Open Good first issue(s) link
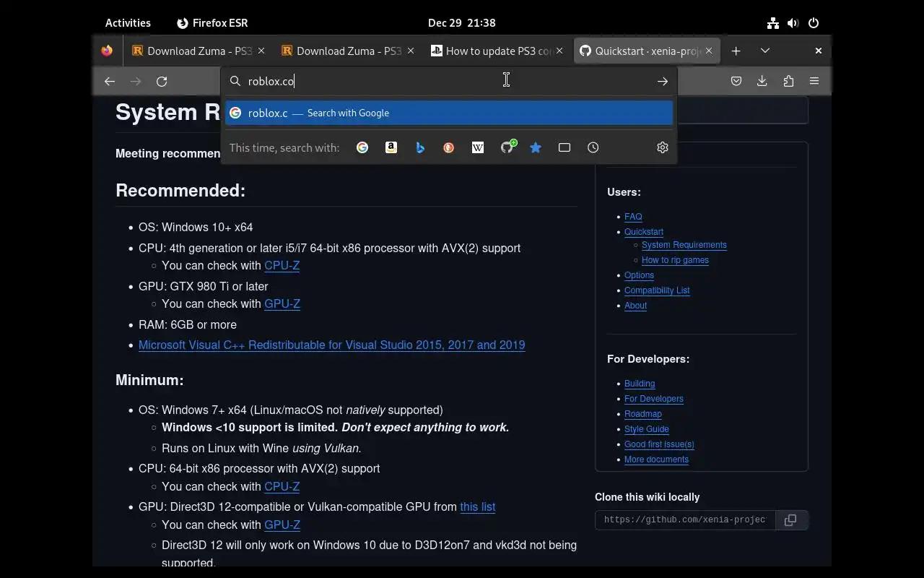The image size is (924, 578). click(x=659, y=444)
